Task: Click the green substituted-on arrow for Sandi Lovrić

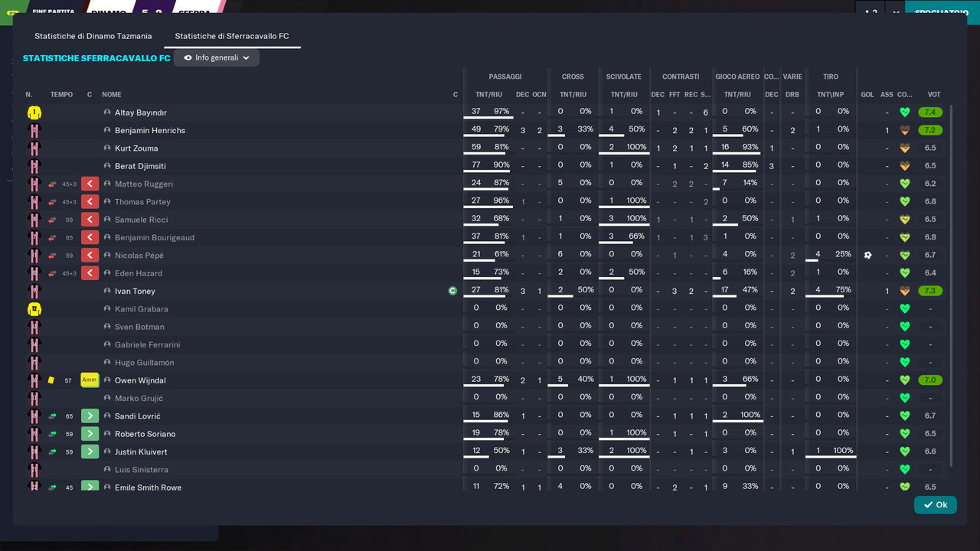Action: click(90, 416)
